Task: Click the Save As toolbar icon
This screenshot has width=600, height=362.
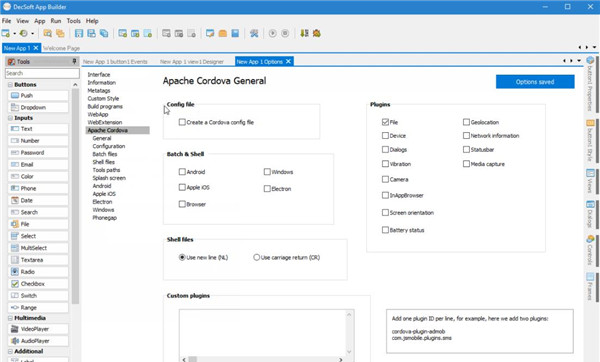Action: pyautogui.click(x=91, y=34)
